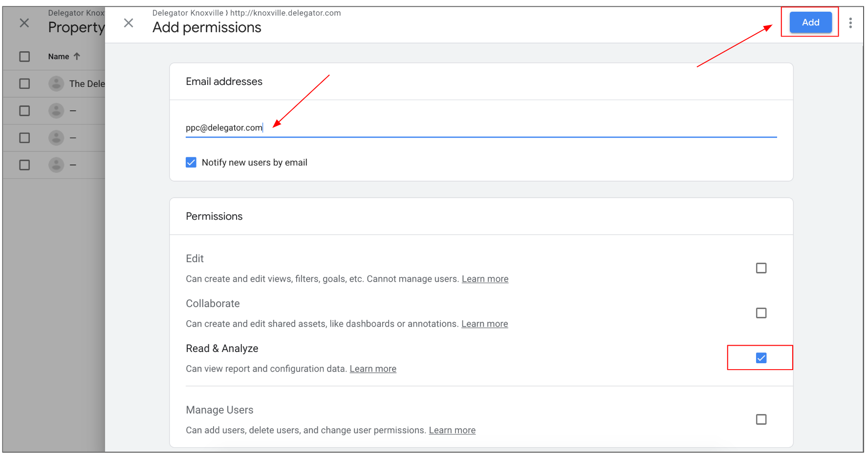Sort users by Name column arrow
The width and height of the screenshot is (868, 456).
pyautogui.click(x=77, y=56)
